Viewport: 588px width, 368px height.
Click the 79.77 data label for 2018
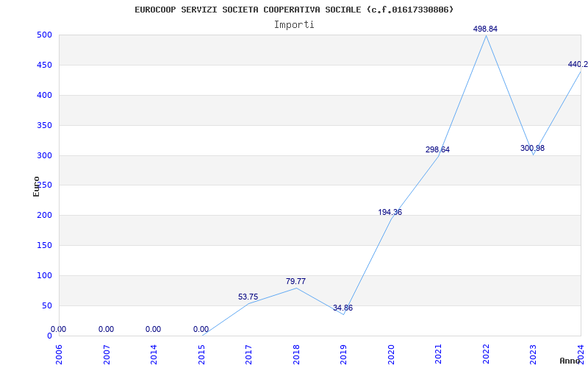point(295,281)
